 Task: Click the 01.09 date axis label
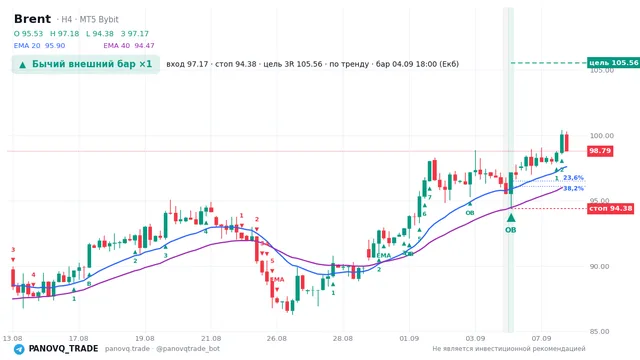(409, 338)
